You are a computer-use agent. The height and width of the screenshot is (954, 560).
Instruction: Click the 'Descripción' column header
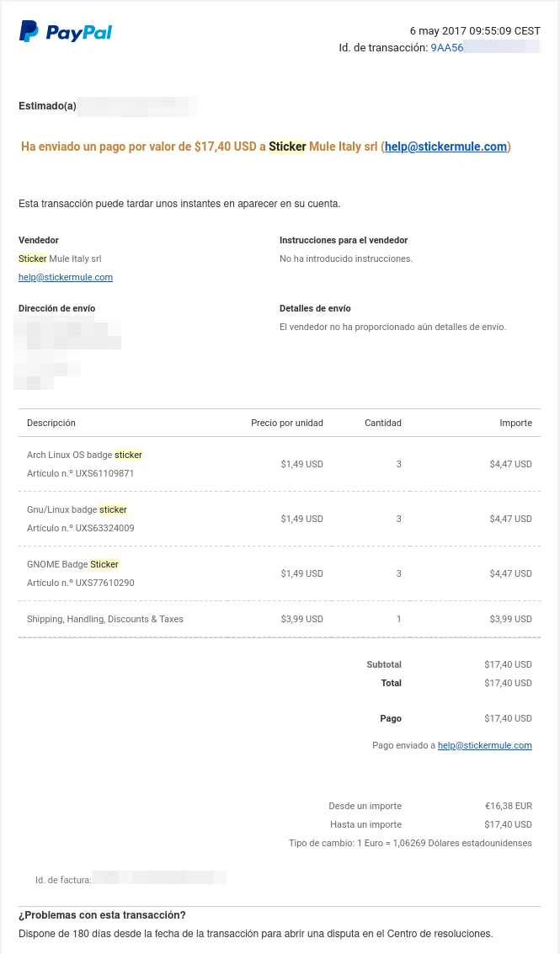[x=51, y=423]
